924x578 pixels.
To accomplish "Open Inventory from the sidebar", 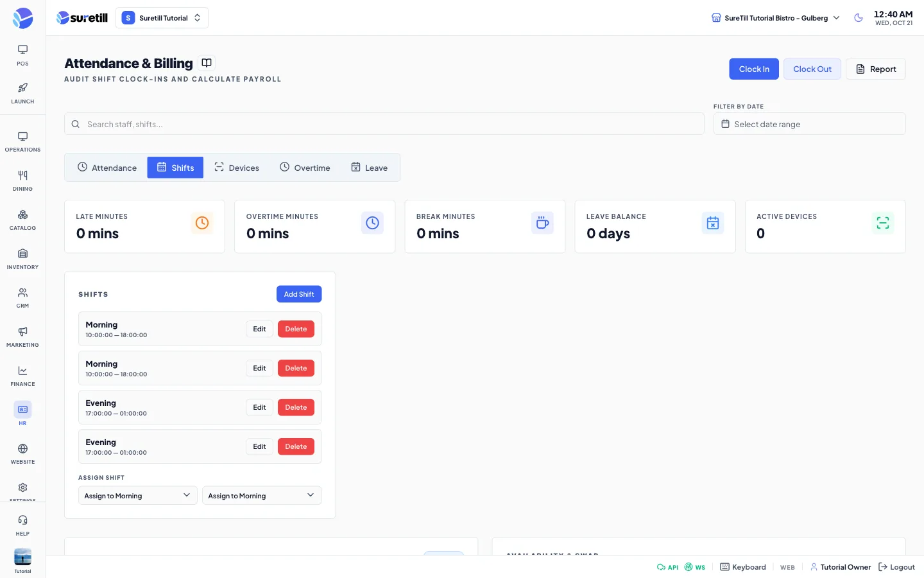I will point(22,259).
